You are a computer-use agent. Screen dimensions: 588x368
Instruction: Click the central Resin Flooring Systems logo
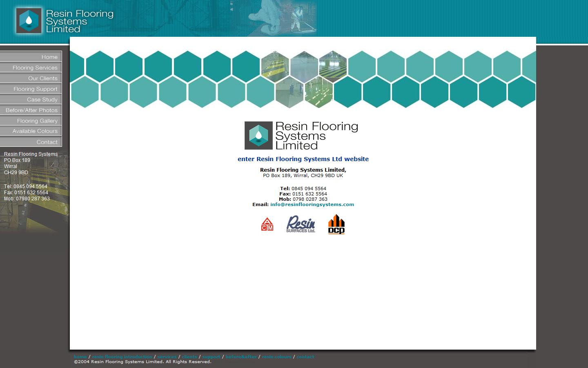(301, 135)
